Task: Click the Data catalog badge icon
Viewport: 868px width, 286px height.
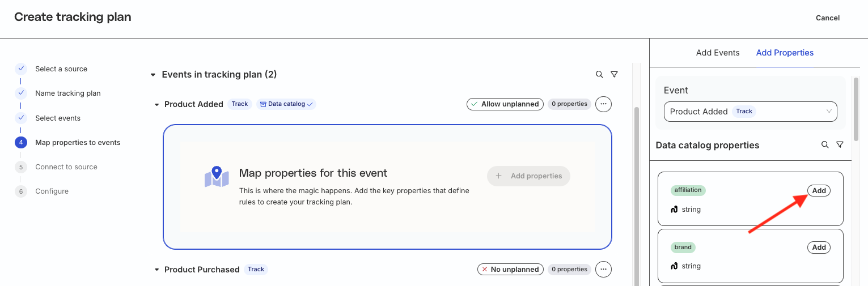Action: click(262, 104)
